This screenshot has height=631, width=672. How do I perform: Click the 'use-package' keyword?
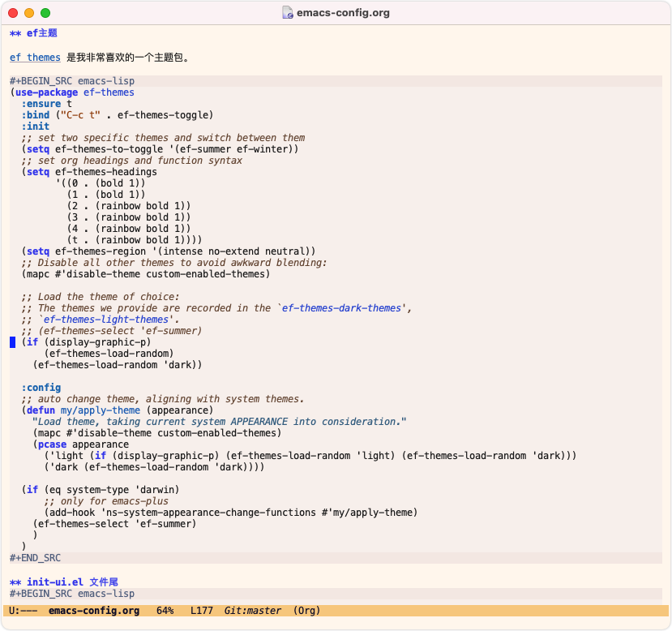click(x=47, y=92)
